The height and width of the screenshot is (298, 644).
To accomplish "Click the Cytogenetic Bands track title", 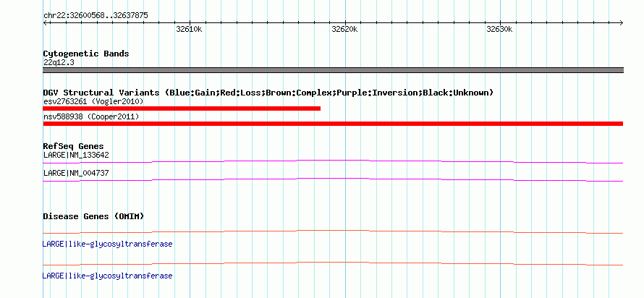I will coord(86,54).
